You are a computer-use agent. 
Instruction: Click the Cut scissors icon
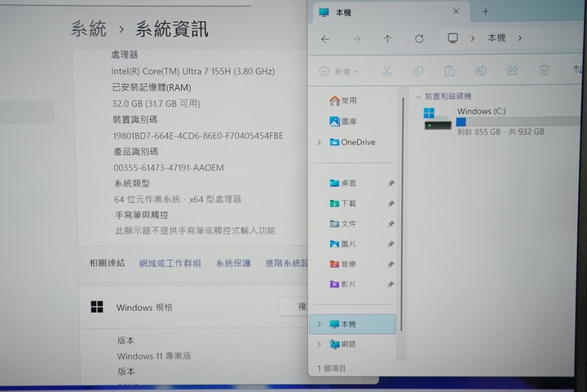pyautogui.click(x=386, y=71)
